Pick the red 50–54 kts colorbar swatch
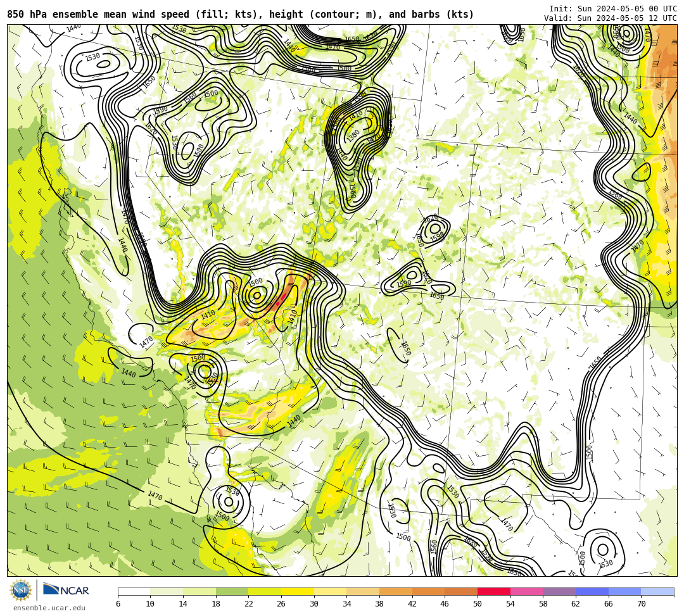This screenshot has width=684, height=616. tap(494, 591)
